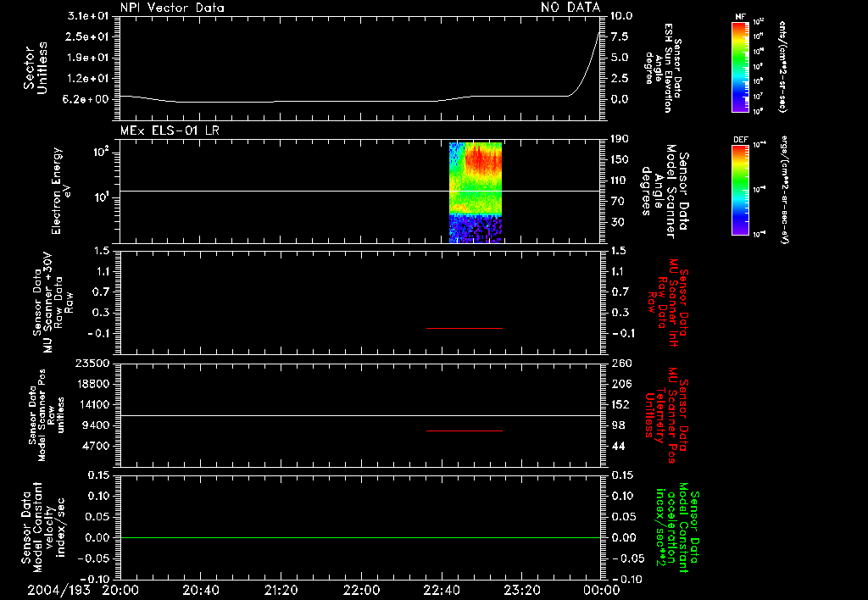Click the 'Electron Energy eV' axis label
Image resolution: width=868 pixels, height=600 pixels.
click(60, 191)
